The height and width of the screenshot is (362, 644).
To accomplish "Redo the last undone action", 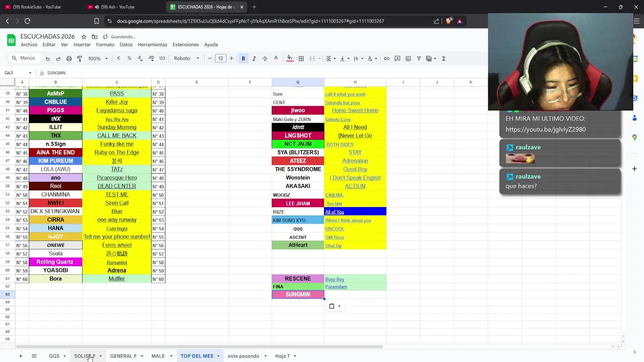I will pyautogui.click(x=58, y=58).
